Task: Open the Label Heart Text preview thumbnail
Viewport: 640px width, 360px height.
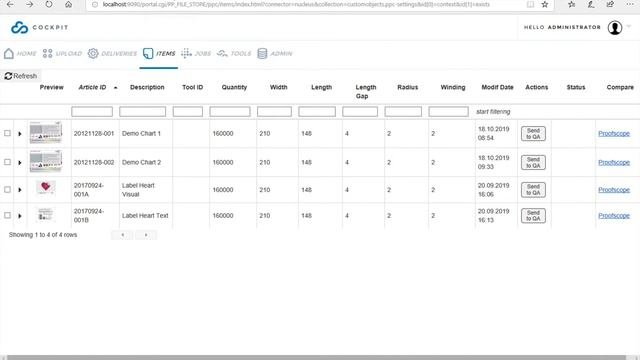Action: (x=45, y=214)
